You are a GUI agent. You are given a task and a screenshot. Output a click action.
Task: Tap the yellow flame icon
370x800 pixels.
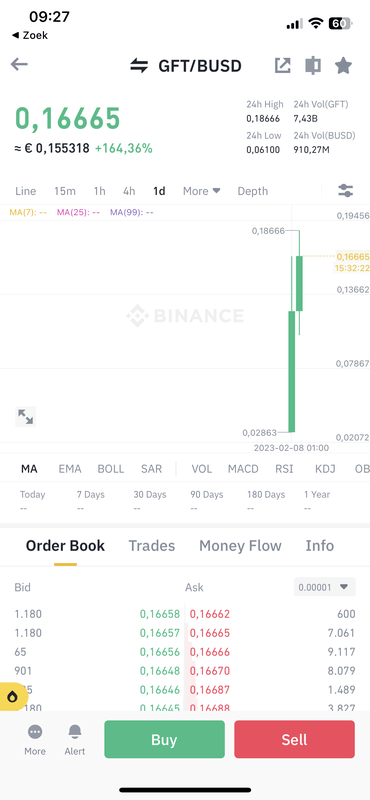13,696
